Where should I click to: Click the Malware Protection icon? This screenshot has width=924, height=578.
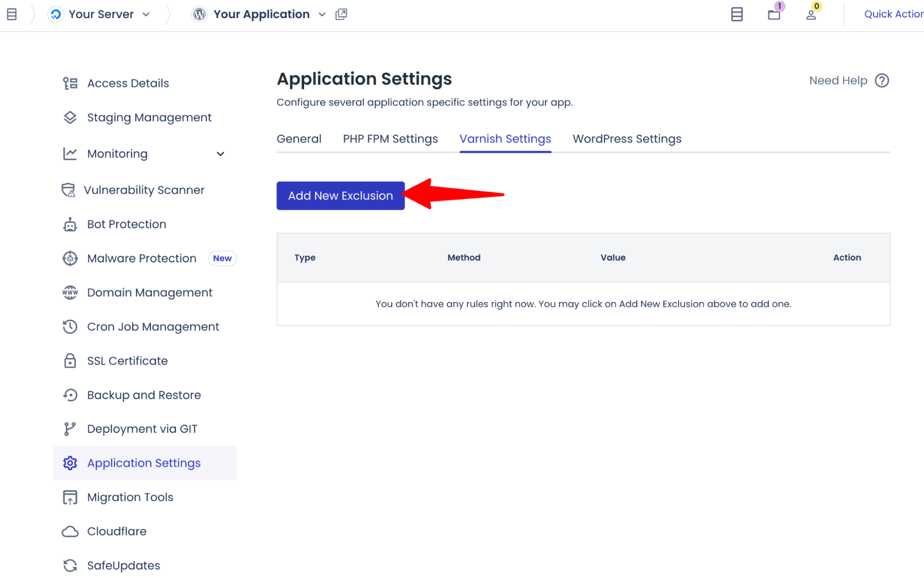pyautogui.click(x=69, y=258)
